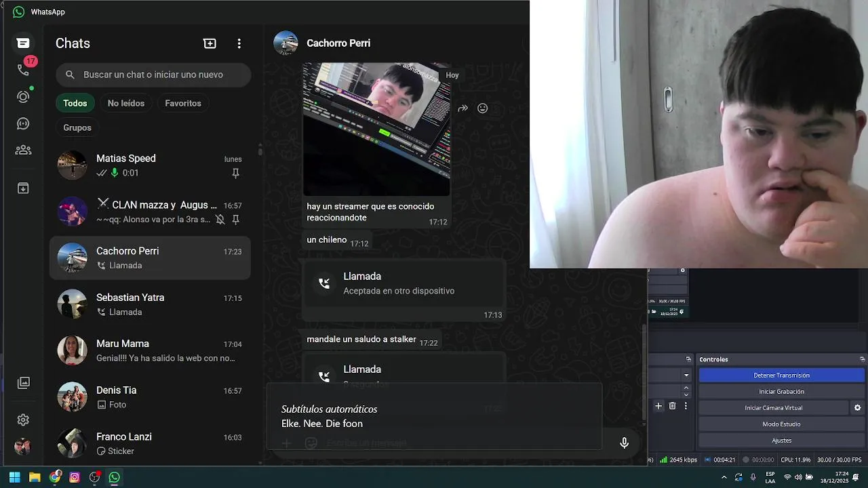
Task: Open File Explorer from taskbar
Action: tap(35, 477)
